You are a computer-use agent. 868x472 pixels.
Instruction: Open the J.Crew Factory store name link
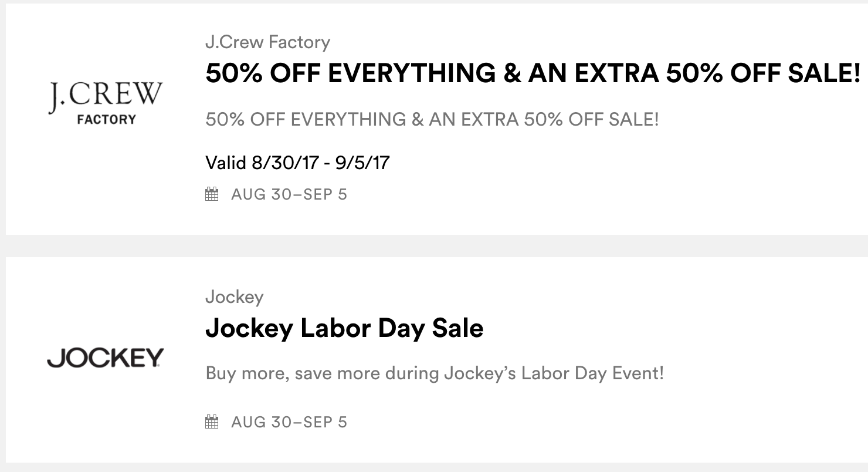[x=267, y=42]
